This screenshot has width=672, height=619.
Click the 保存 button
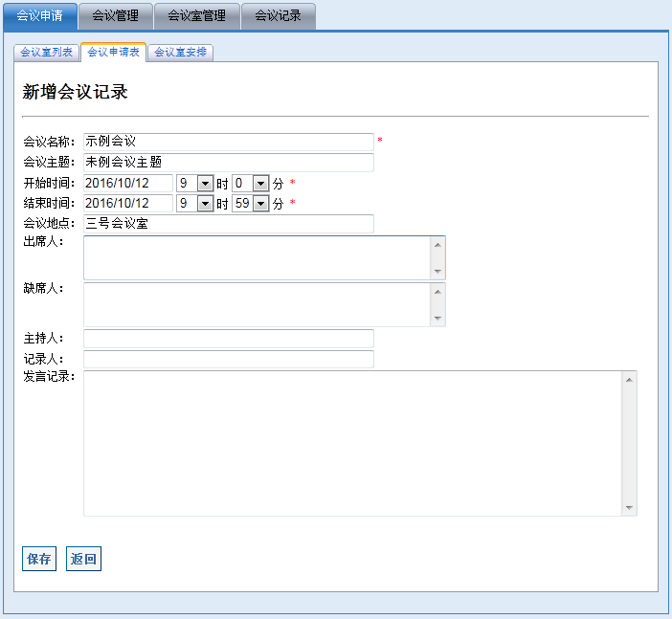39,559
